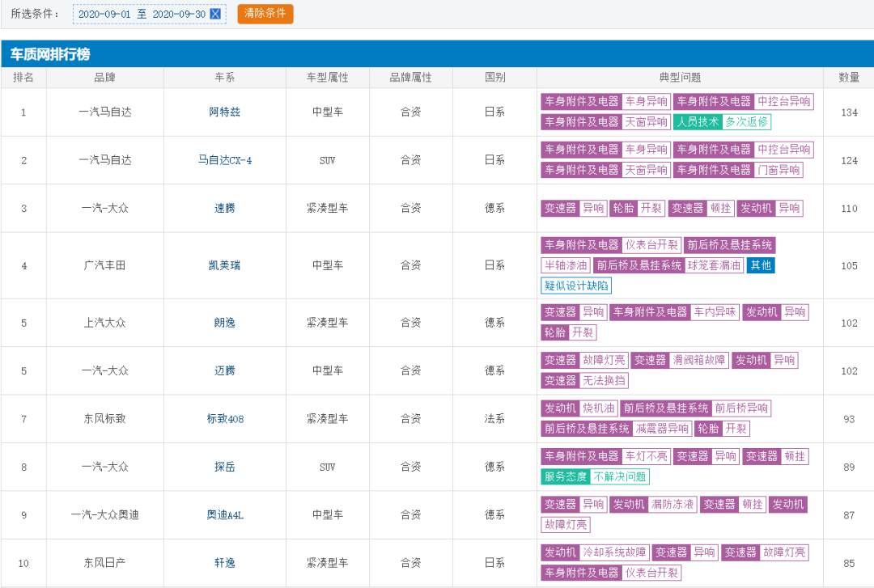874x588 pixels.
Task: Select the count value 124
Action: click(x=849, y=160)
